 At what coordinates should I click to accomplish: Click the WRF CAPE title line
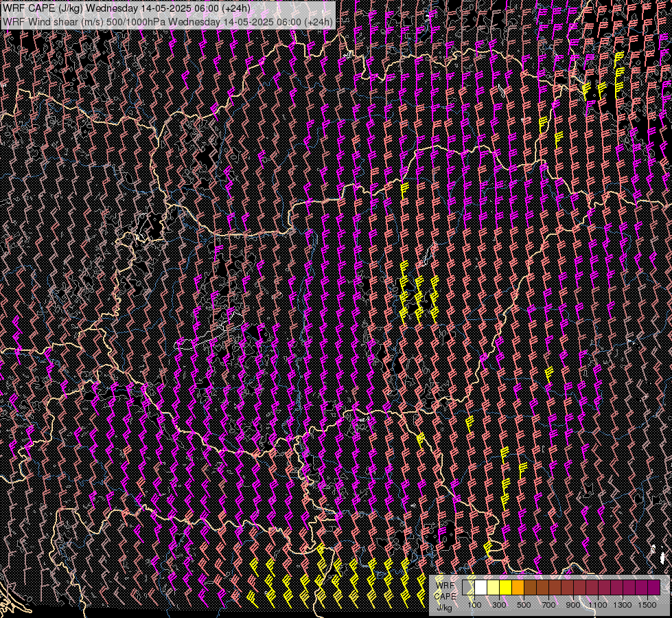(126, 8)
